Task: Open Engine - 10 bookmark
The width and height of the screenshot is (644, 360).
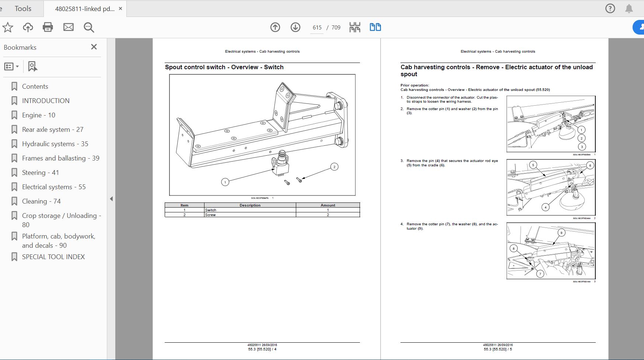Action: (39, 115)
